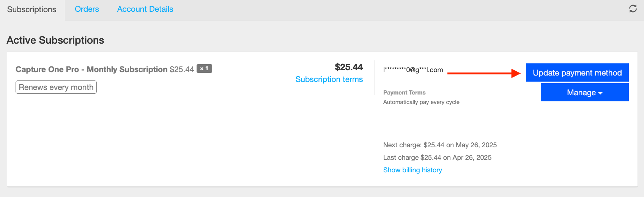Switch to the Orders tab
644x197 pixels.
[x=87, y=9]
